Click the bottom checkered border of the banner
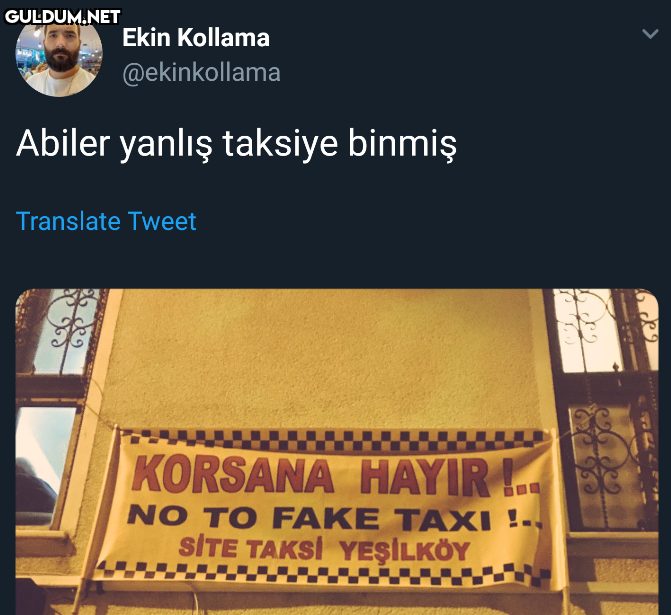The image size is (671, 615). [x=321, y=573]
